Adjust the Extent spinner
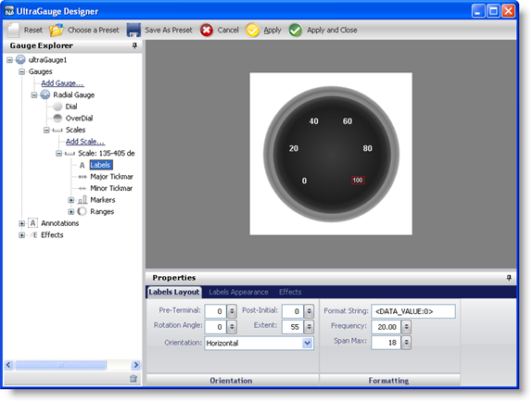The width and height of the screenshot is (532, 402). point(309,327)
